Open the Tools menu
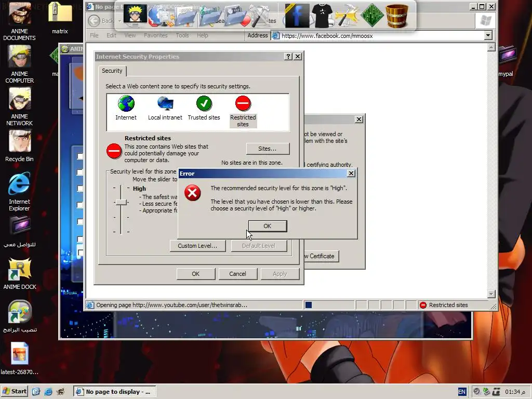The image size is (532, 399). [182, 35]
